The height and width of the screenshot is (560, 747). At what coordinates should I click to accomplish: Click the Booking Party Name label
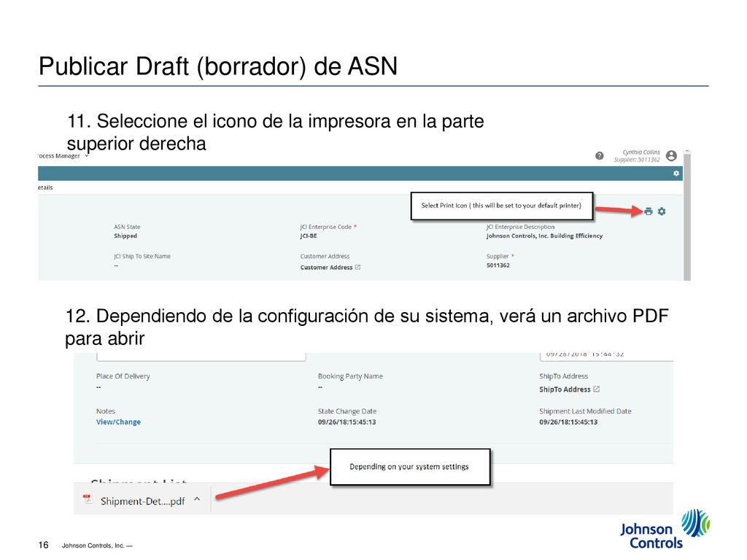pyautogui.click(x=350, y=376)
